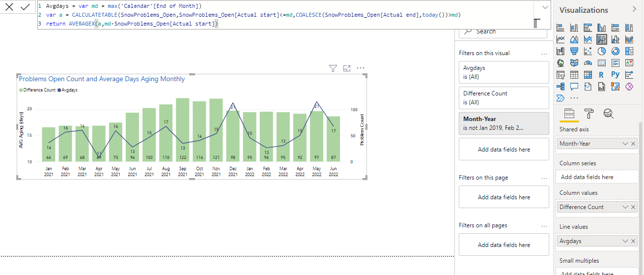644x275 pixels.
Task: Select the donut chart visual
Action: 616,51
